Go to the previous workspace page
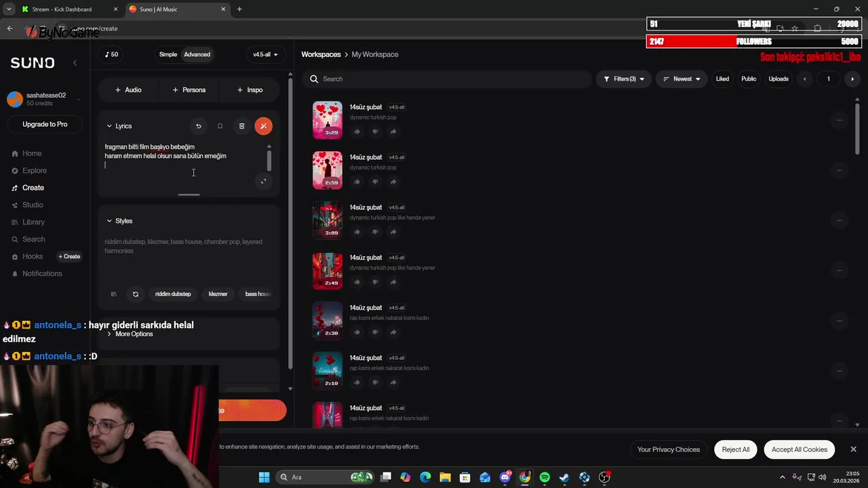The height and width of the screenshot is (488, 868). [805, 79]
